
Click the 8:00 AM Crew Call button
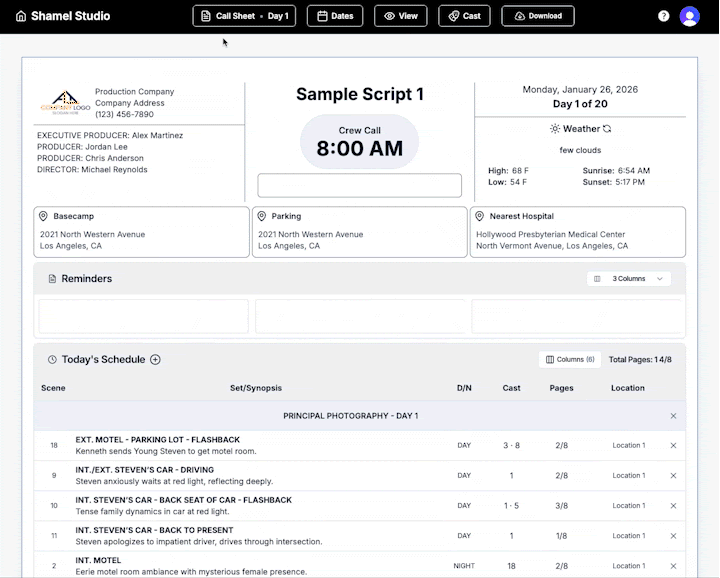[x=359, y=141]
